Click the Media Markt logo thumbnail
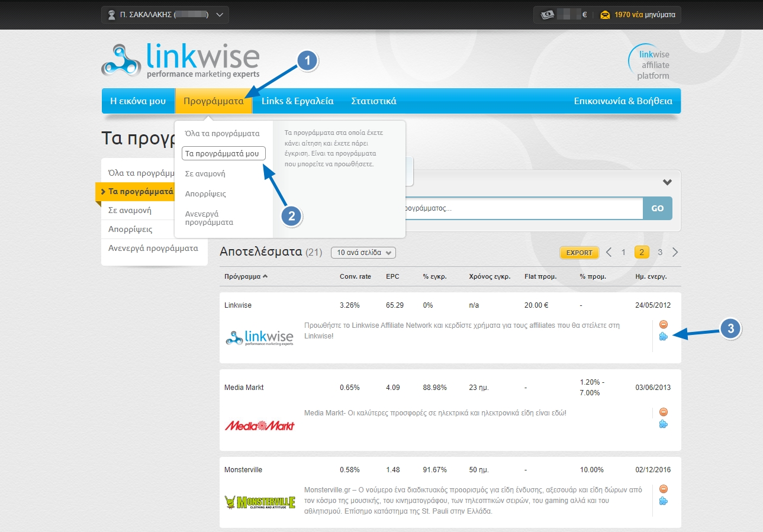This screenshot has width=763, height=532. 259,425
